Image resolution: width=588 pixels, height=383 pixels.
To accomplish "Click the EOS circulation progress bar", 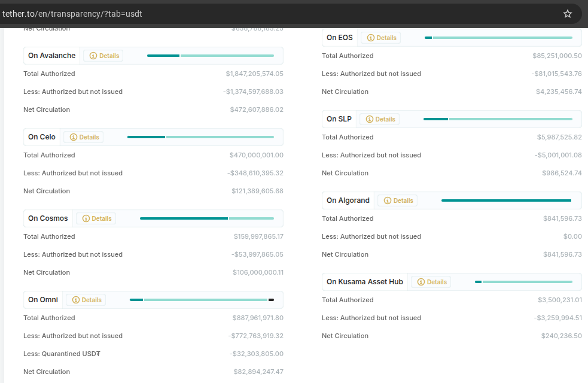I will click(498, 38).
